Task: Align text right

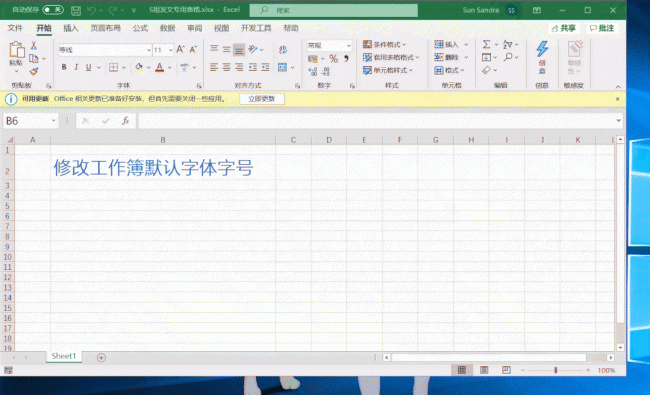Action: point(239,67)
